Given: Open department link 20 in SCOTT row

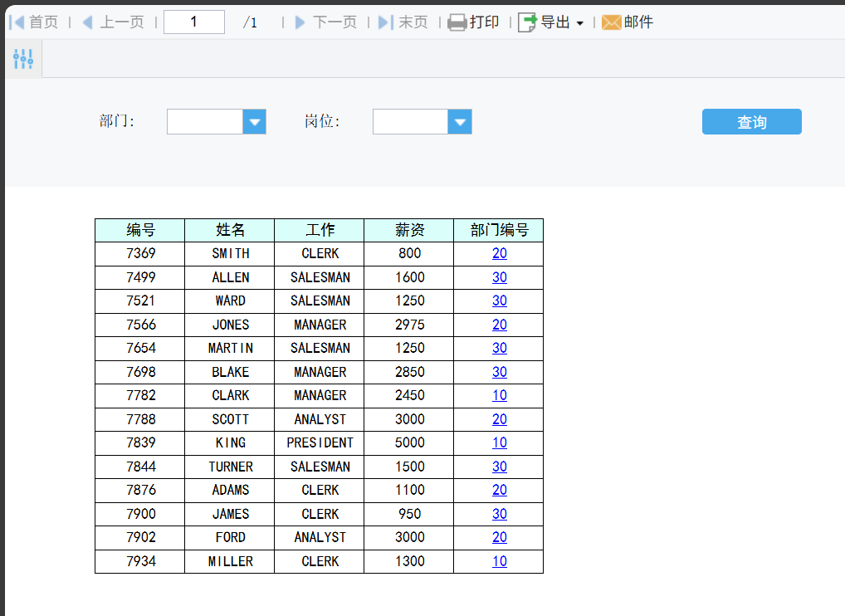Looking at the screenshot, I should click(500, 419).
